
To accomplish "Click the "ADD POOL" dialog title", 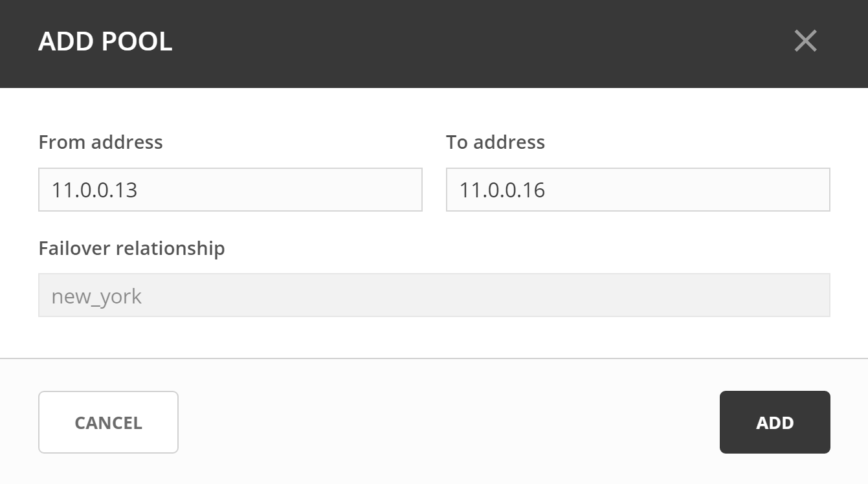I will point(106,41).
